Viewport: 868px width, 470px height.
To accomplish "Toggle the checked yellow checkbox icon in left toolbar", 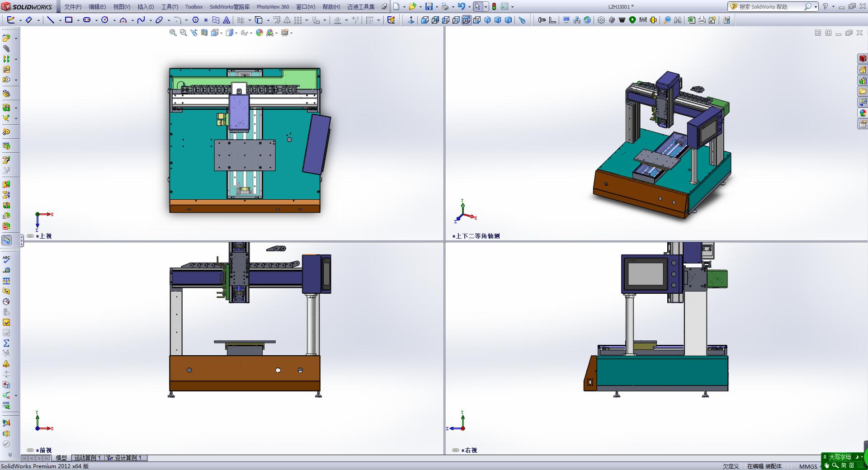I will 6,322.
